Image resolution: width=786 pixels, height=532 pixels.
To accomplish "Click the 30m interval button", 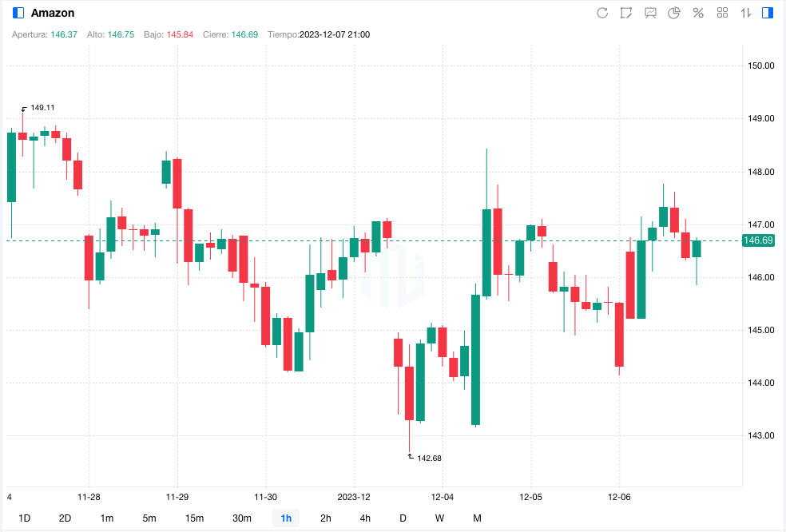I will [242, 518].
